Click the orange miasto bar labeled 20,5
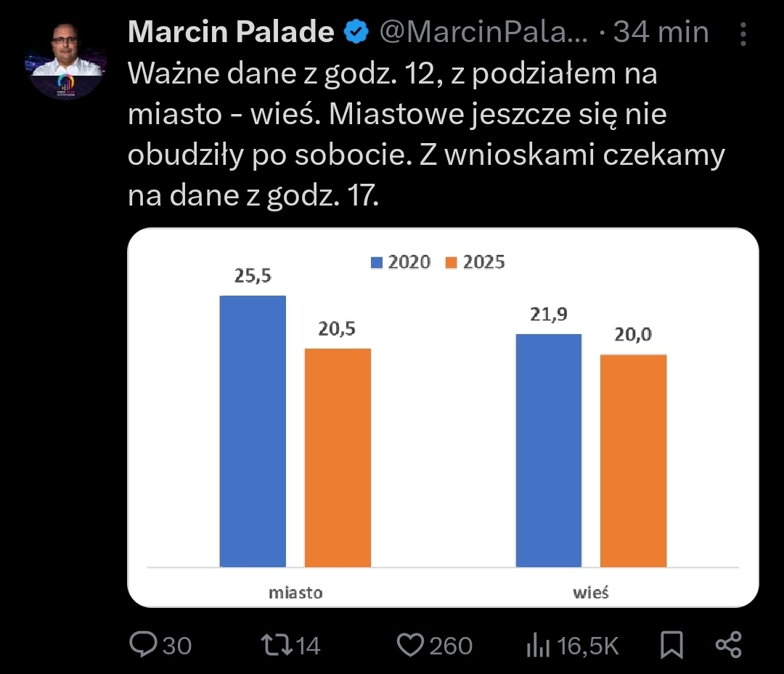784x674 pixels. point(338,458)
